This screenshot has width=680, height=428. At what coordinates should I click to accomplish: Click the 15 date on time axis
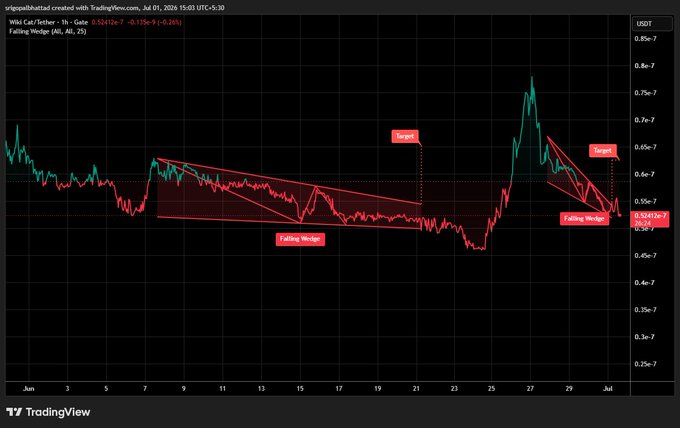(300, 389)
